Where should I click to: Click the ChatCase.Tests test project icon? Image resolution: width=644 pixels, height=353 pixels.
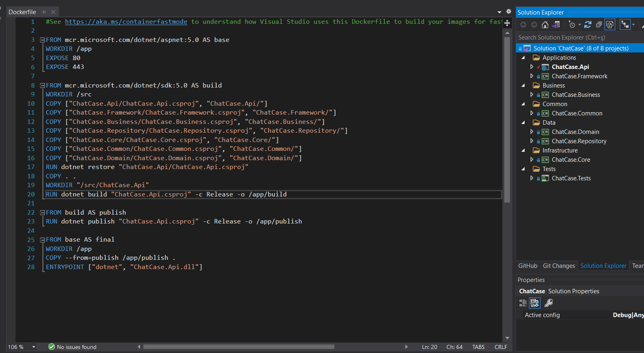pyautogui.click(x=545, y=178)
